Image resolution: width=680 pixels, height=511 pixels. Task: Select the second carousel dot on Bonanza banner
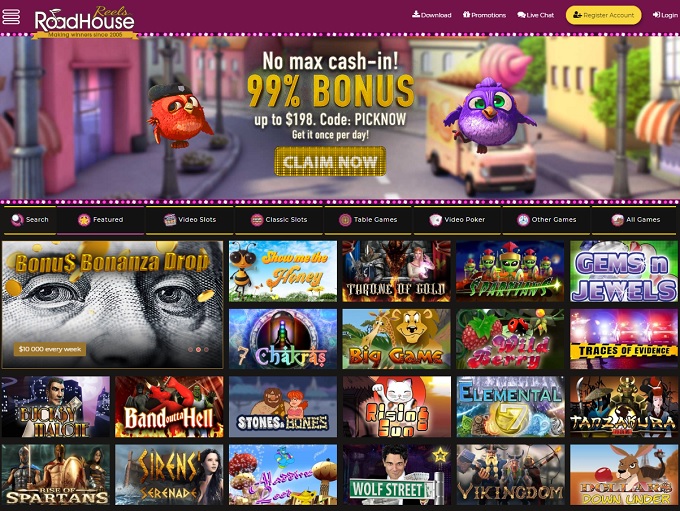point(198,349)
